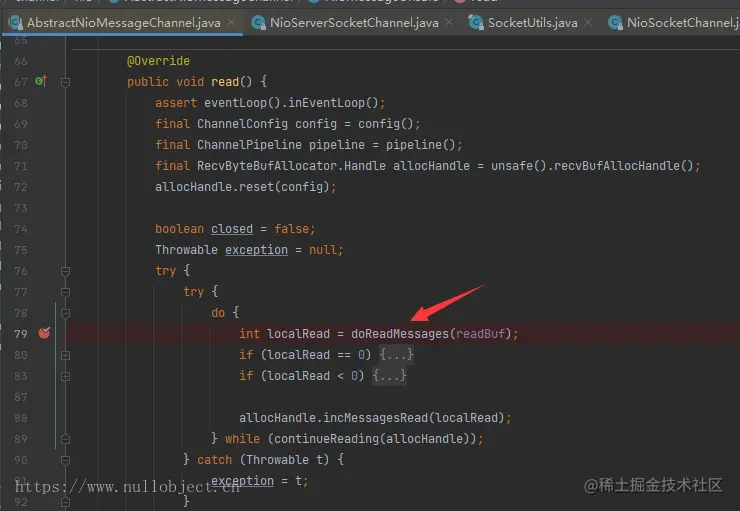
Task: Collapse the inner try block on line 77
Action: click(66, 292)
